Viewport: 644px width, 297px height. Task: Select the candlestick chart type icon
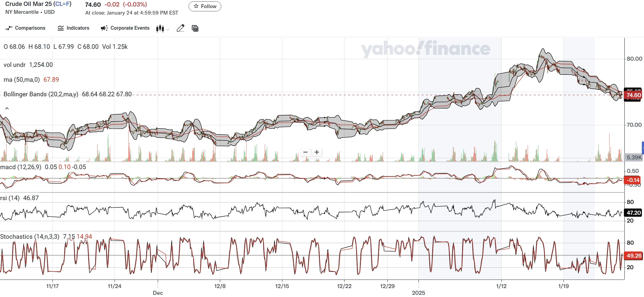[160, 28]
